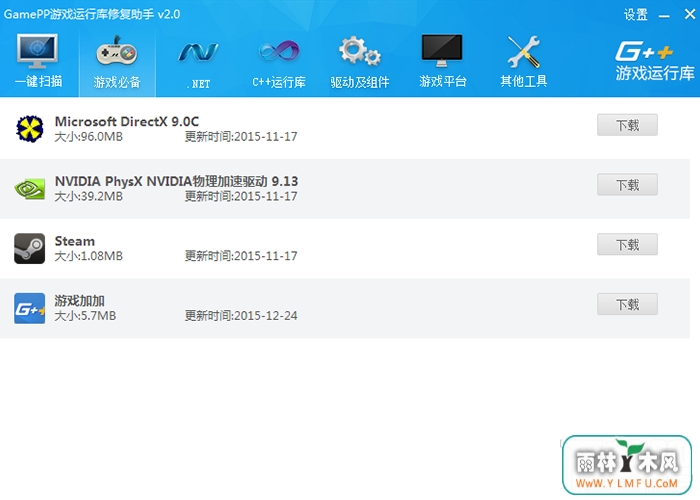Viewport: 700px width, 500px height.
Task: Open 设置 settings in the title bar
Action: (636, 15)
